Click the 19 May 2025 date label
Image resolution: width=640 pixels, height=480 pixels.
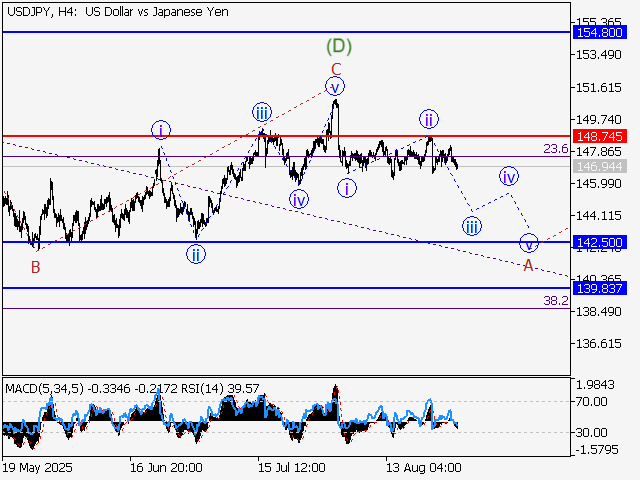36,467
